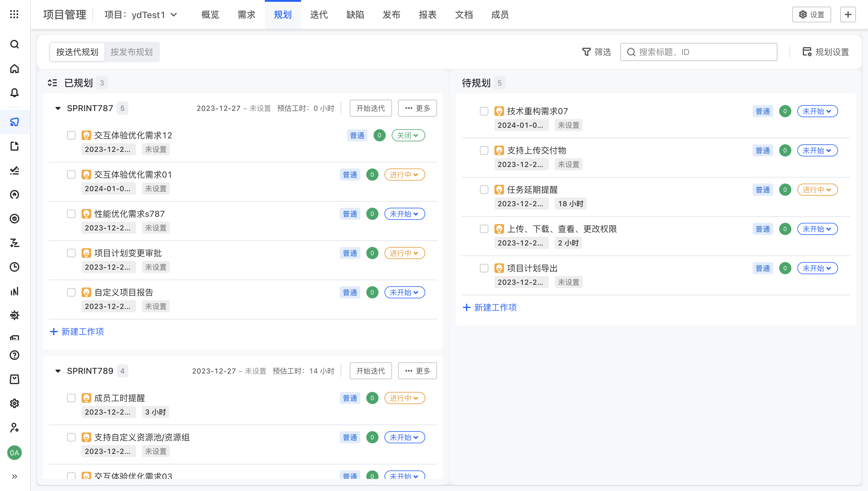This screenshot has height=491, width=868.
Task: Click the add user icon in the sidebar
Action: [14, 428]
